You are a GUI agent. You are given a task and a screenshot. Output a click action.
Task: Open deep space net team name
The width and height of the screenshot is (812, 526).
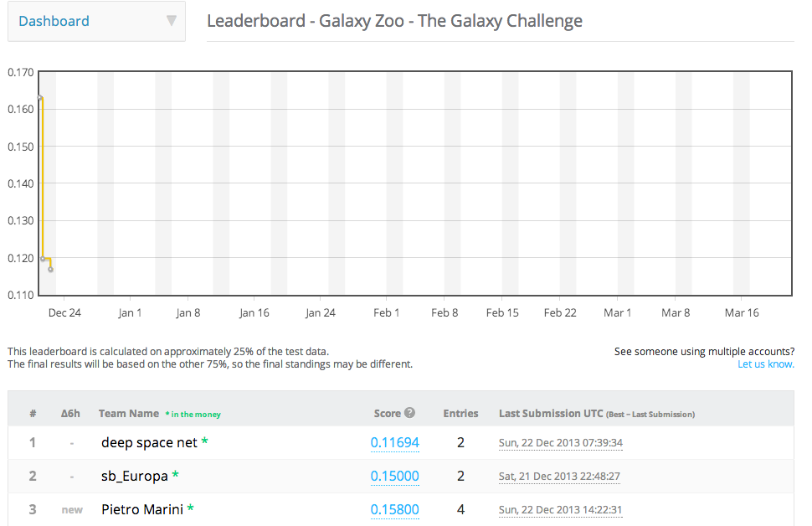[149, 442]
